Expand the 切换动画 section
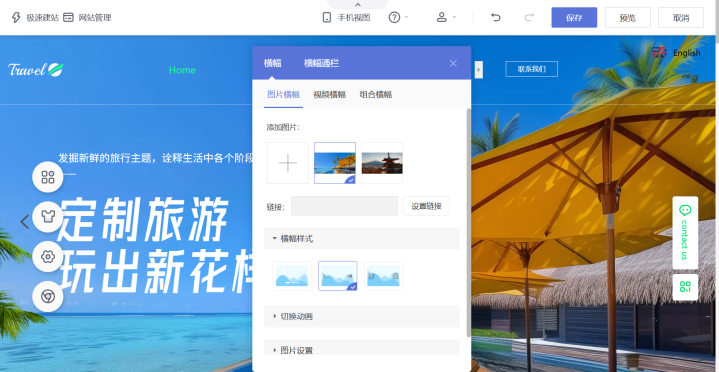 pyautogui.click(x=361, y=316)
